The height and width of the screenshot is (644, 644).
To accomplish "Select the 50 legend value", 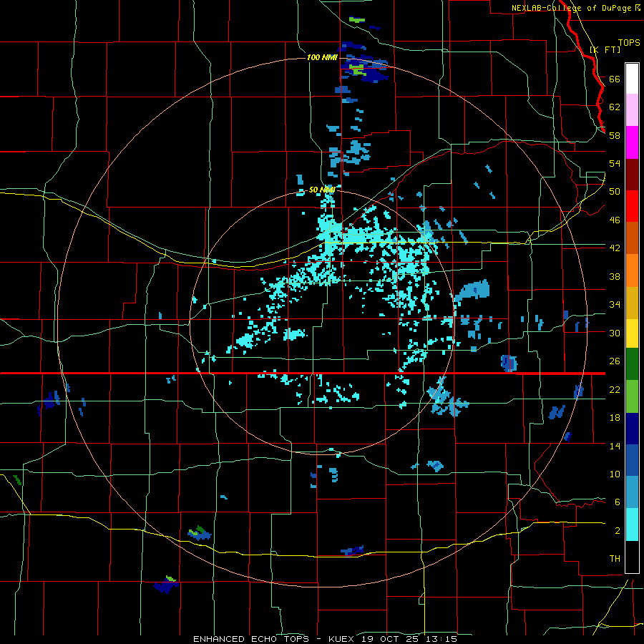I will click(x=615, y=191).
